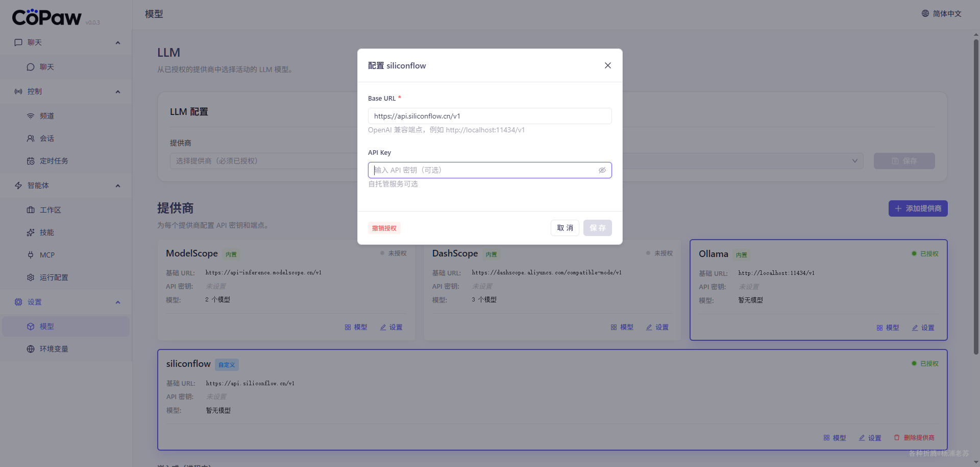Click 删除提供商 on siliconflow card
The image size is (980, 467).
914,438
